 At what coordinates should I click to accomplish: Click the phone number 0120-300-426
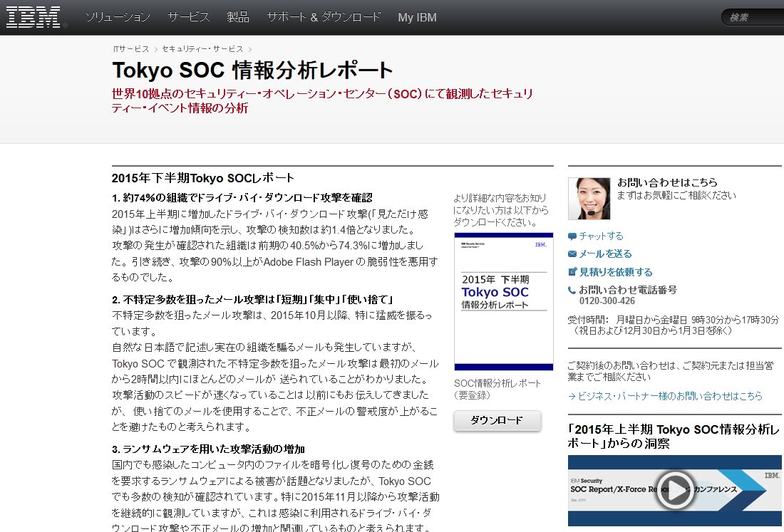coord(607,301)
